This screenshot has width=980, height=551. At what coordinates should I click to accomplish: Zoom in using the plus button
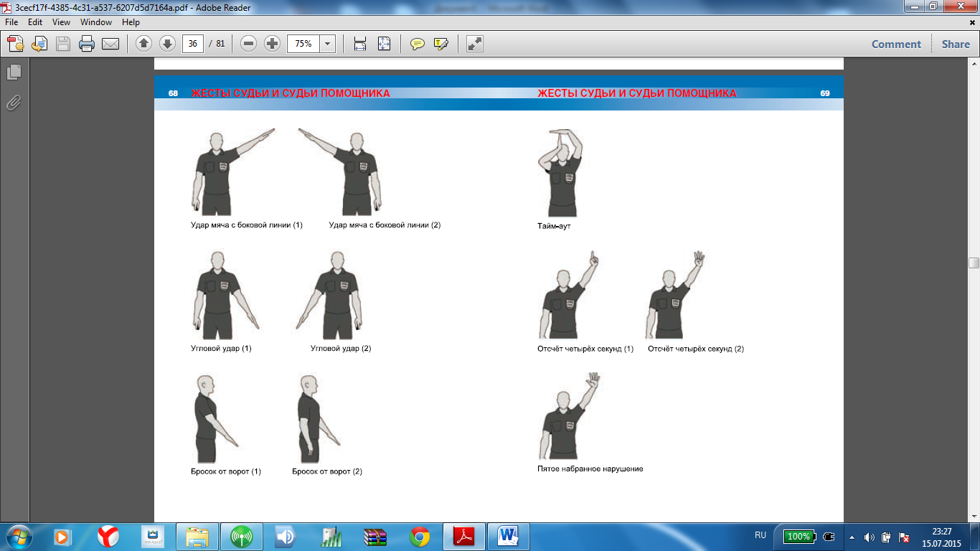pos(272,44)
